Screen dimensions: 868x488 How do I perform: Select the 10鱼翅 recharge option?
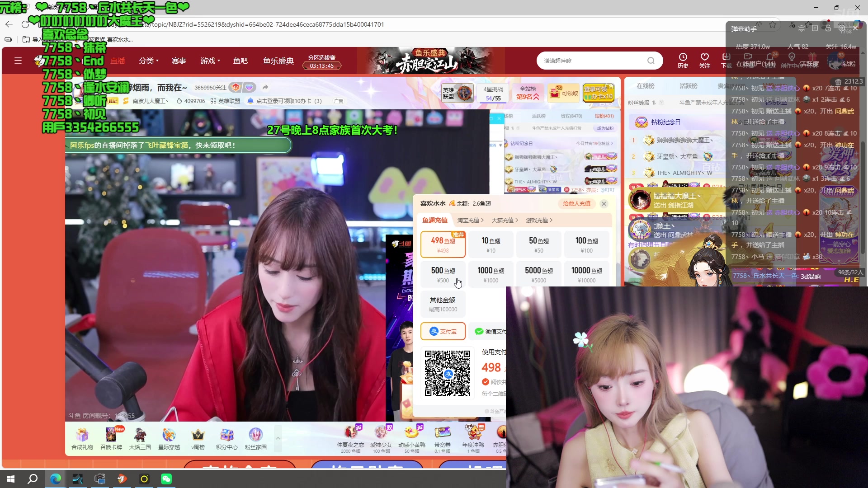pos(491,244)
